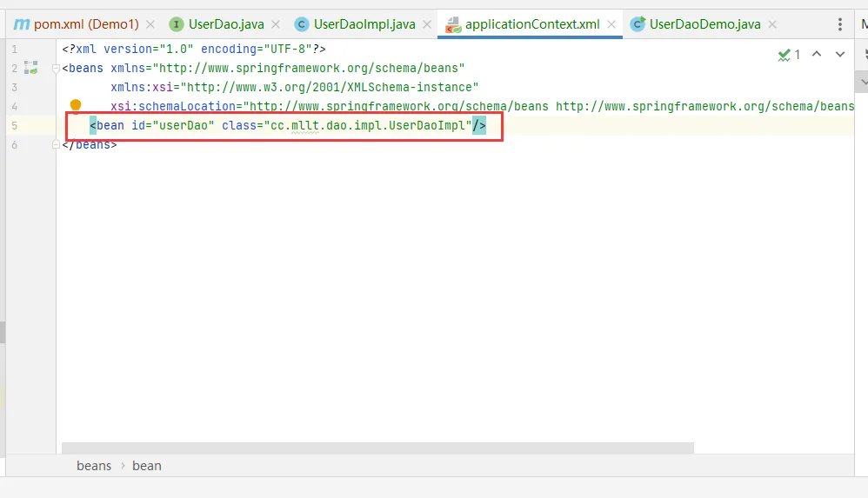Click the xsi:schemaLocation attribute name
Viewport: 868px width, 498px height.
point(173,106)
